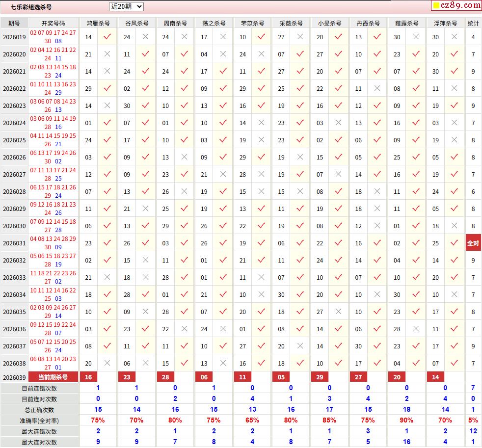Click 薤露杀号 cross mark in row 2026036
This screenshot has width=482, height=448.
pos(416,329)
